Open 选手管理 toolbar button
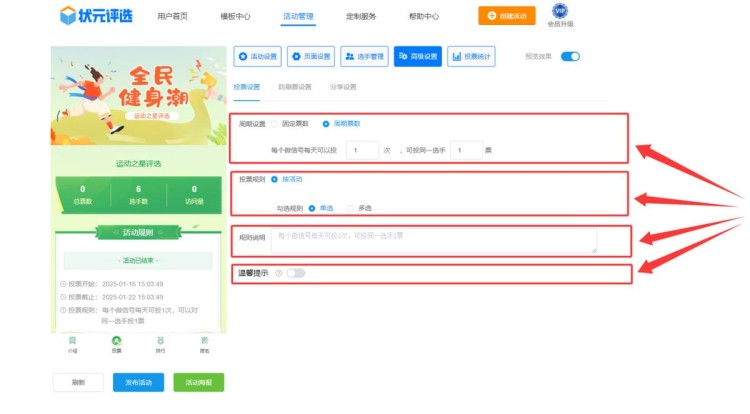 [364, 57]
